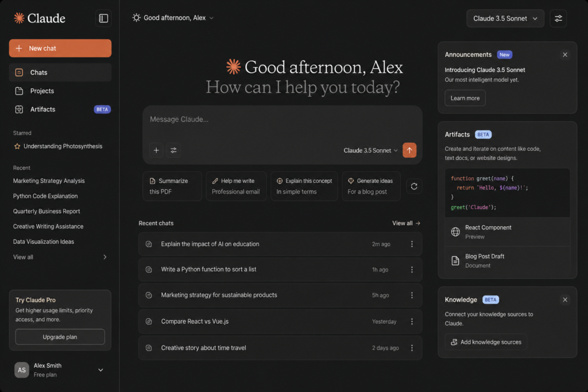Choose the Summarize this PDF suggestion

click(x=172, y=187)
